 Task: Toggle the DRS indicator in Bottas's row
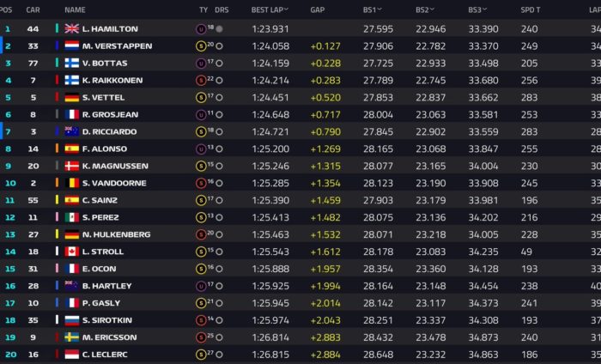[x=220, y=63]
